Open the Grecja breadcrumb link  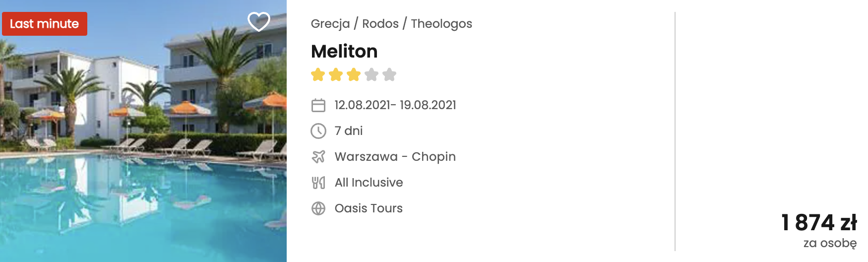click(330, 24)
